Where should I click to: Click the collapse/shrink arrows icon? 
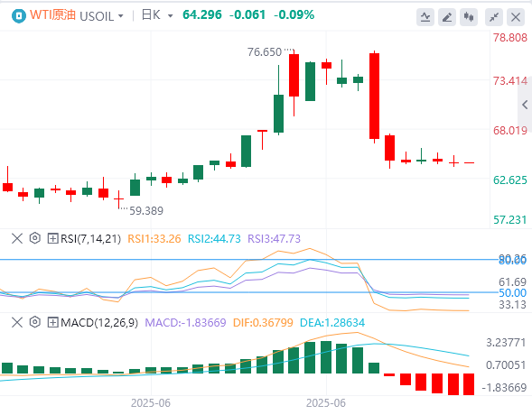point(494,17)
